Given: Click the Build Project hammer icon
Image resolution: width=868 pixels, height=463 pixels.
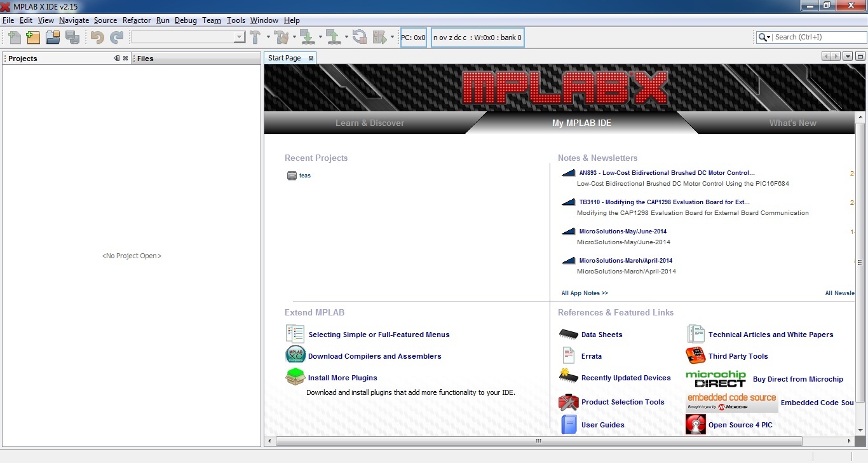Looking at the screenshot, I should (255, 38).
